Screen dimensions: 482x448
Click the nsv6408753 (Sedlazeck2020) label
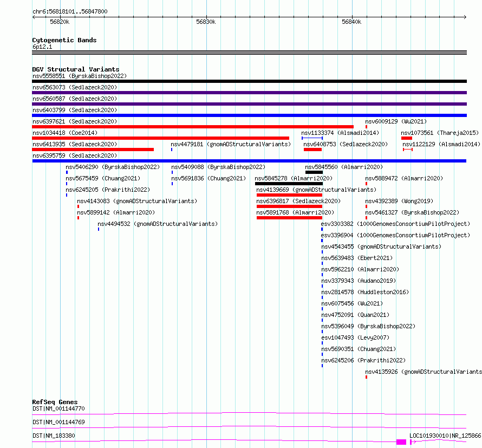click(346, 144)
